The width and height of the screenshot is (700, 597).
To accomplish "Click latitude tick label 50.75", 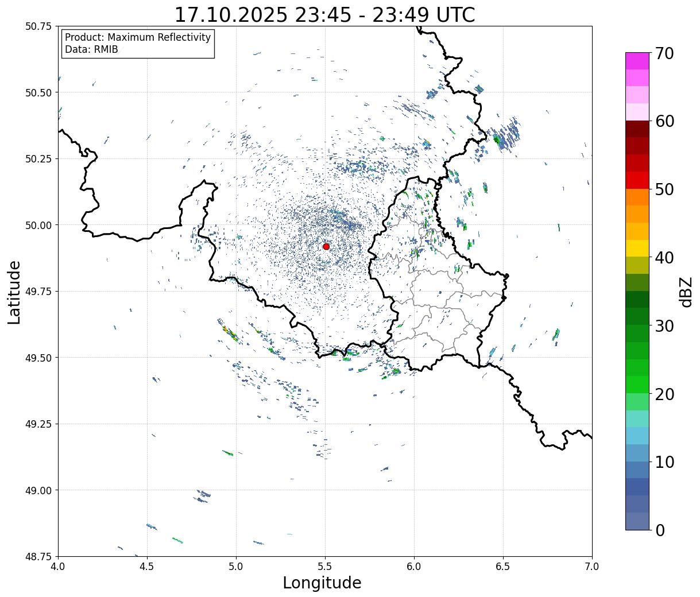I will point(40,26).
